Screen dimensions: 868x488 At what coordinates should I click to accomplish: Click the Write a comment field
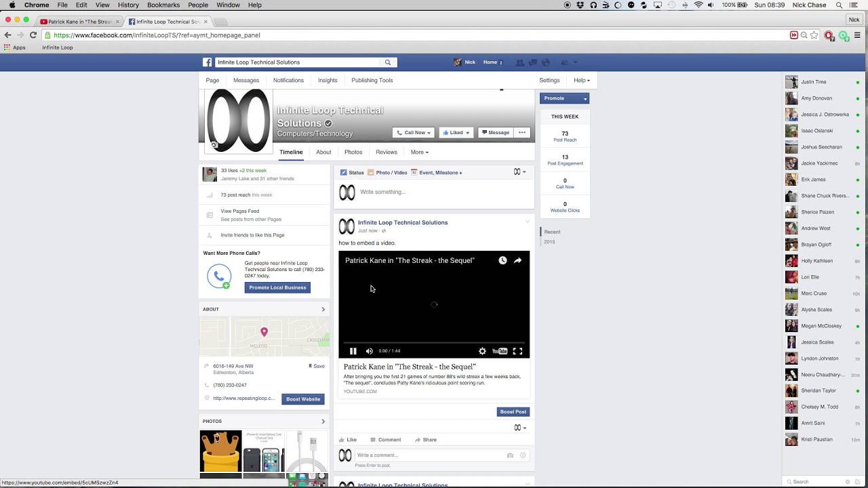(431, 455)
